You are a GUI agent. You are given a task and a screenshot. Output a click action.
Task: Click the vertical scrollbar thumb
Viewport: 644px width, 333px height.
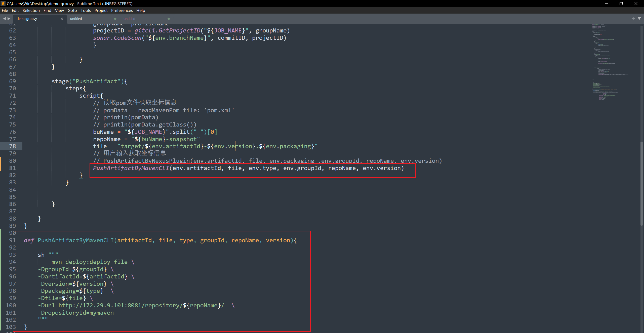[x=641, y=184]
